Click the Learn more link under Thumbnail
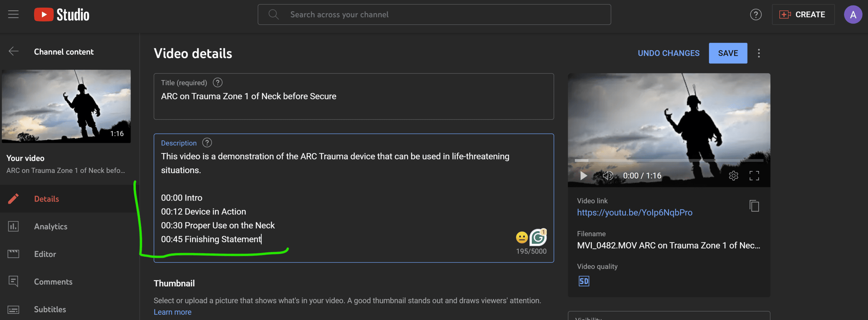Screen dimensions: 868x320 click(172, 312)
